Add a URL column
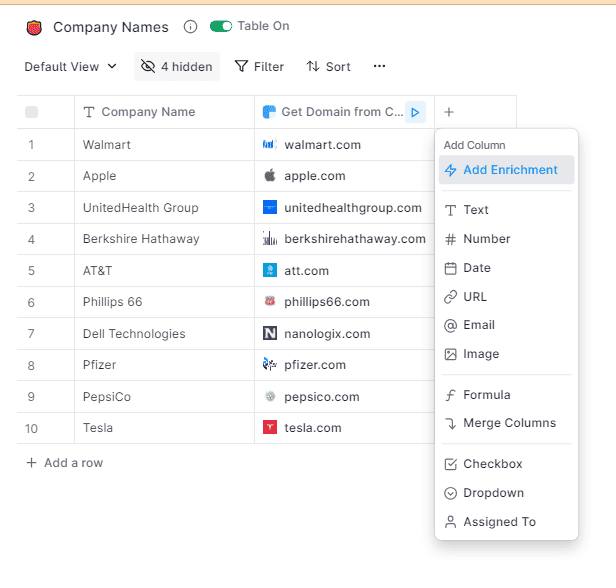The height and width of the screenshot is (588, 616). click(506, 297)
